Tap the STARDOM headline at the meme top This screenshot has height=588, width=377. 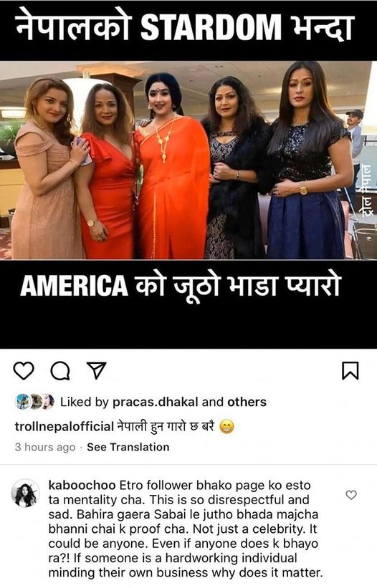211,28
